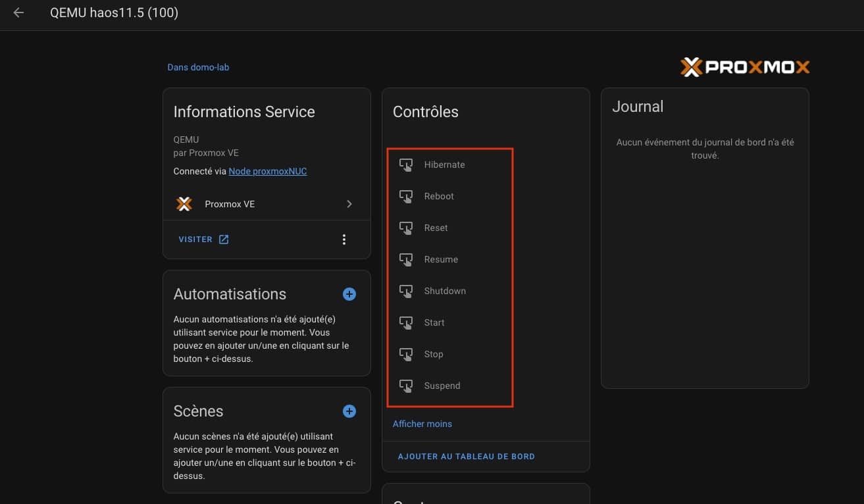
Task: Click the Informations Service heading
Action: click(244, 112)
